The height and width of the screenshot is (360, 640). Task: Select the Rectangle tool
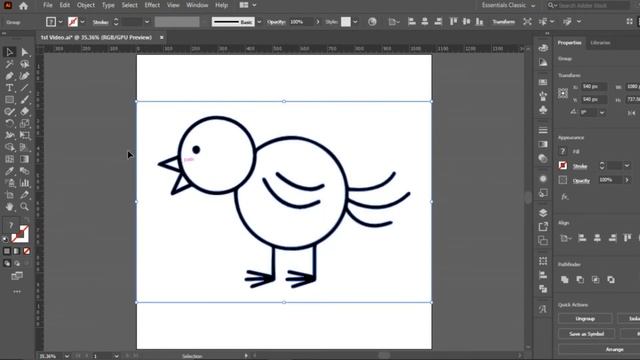click(x=9, y=100)
